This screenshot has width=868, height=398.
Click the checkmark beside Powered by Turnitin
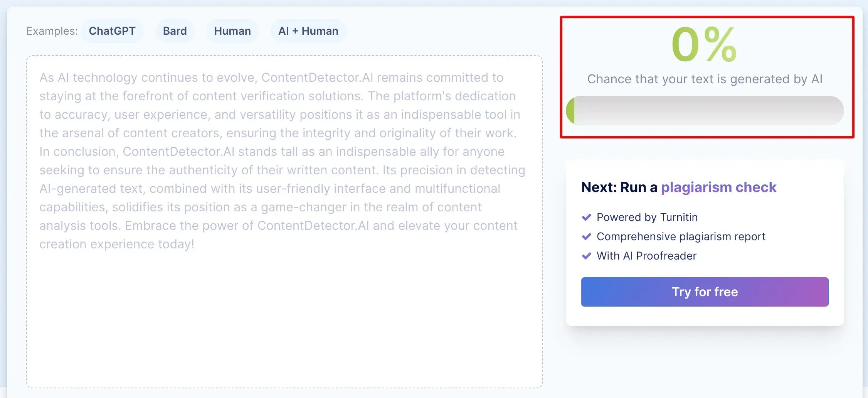pos(586,218)
